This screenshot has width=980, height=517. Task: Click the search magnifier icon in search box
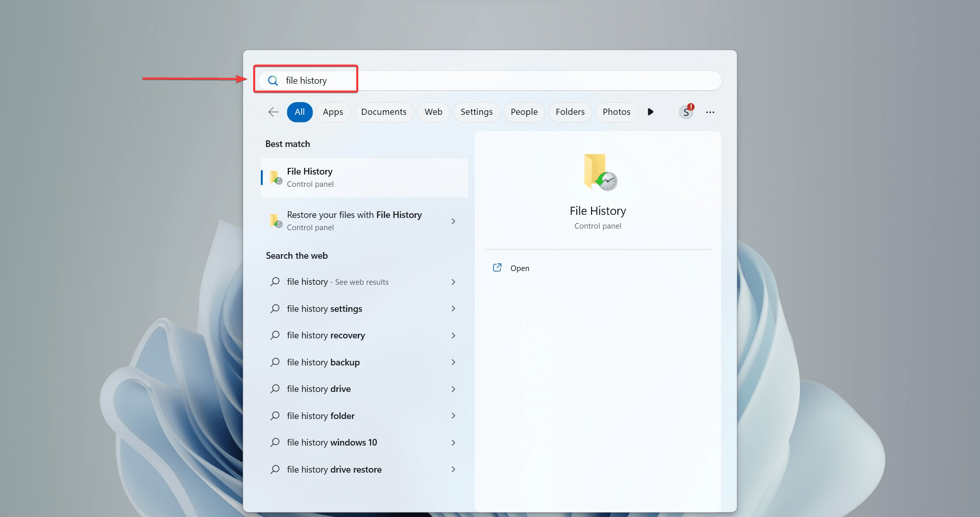[x=273, y=81]
